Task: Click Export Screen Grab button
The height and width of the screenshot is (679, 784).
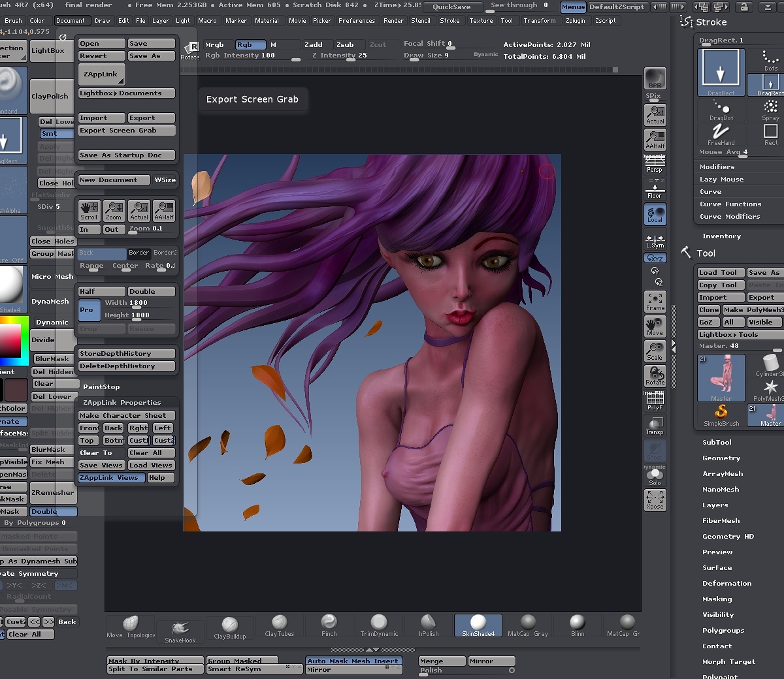Action: [x=127, y=130]
